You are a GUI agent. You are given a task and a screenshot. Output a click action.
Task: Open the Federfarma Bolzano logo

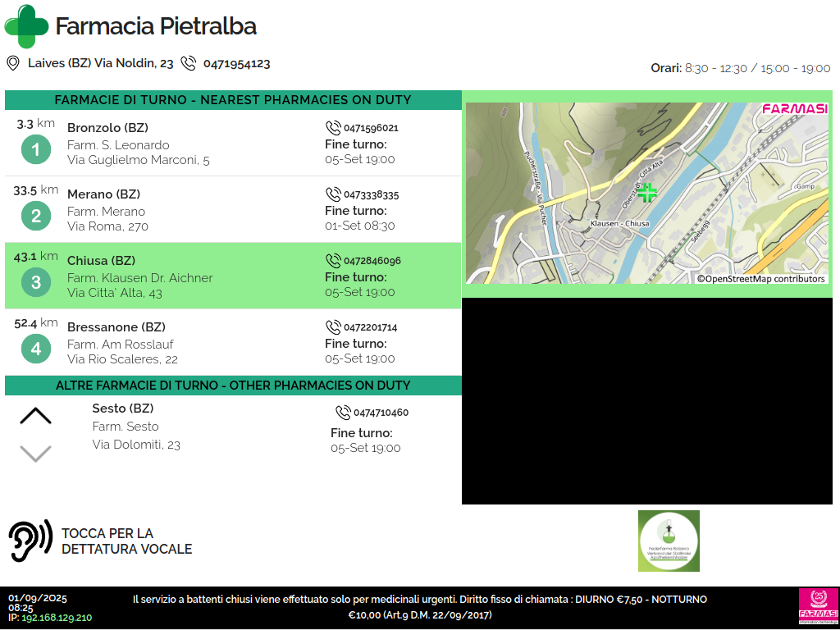pos(669,541)
